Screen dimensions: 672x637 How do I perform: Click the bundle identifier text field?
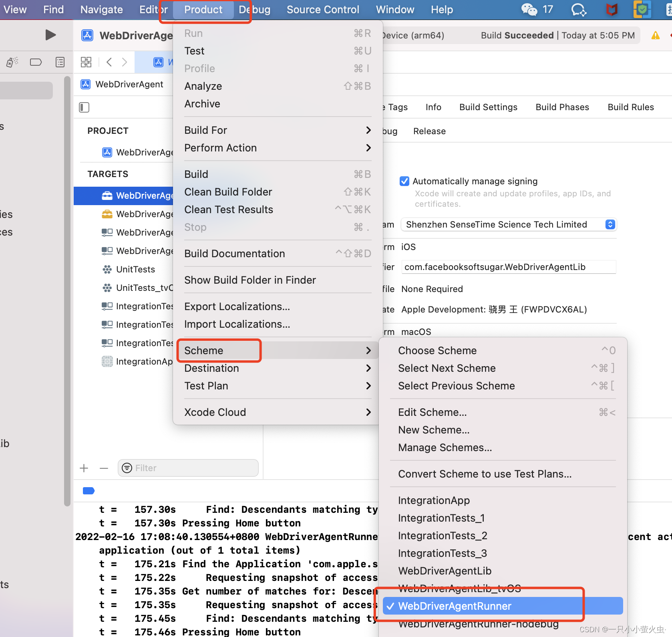pos(509,267)
